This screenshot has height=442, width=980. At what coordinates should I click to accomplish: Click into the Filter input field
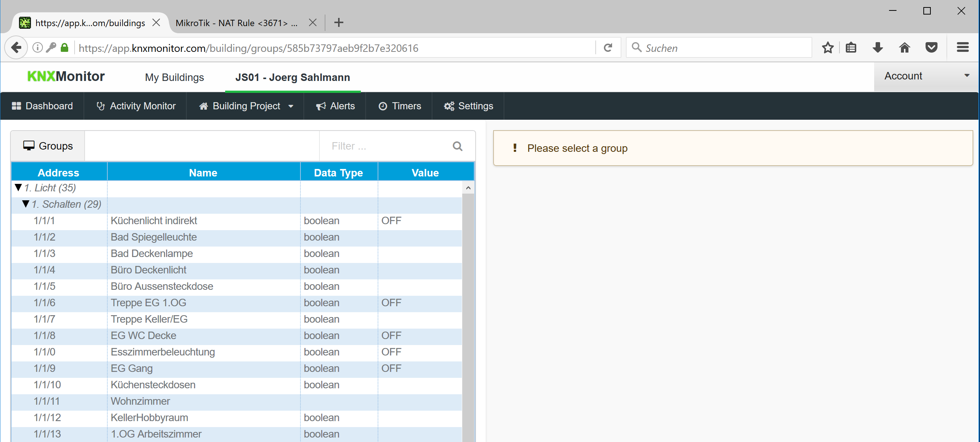pyautogui.click(x=384, y=146)
